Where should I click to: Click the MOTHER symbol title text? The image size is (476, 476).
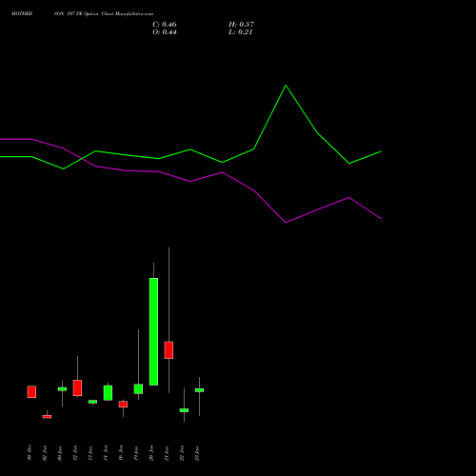click(22, 14)
